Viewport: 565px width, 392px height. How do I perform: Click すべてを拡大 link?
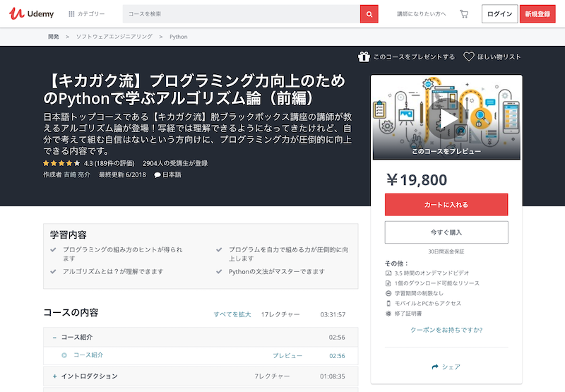(232, 314)
